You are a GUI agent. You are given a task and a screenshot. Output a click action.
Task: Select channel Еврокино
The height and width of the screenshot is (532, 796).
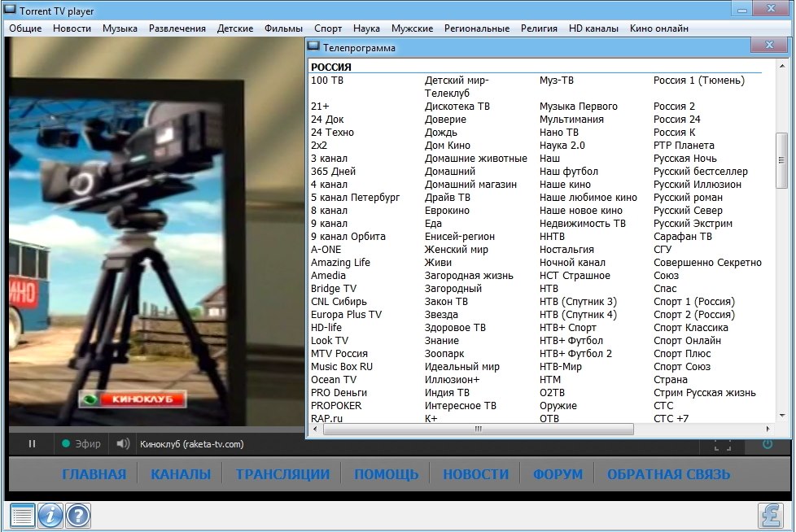447,211
